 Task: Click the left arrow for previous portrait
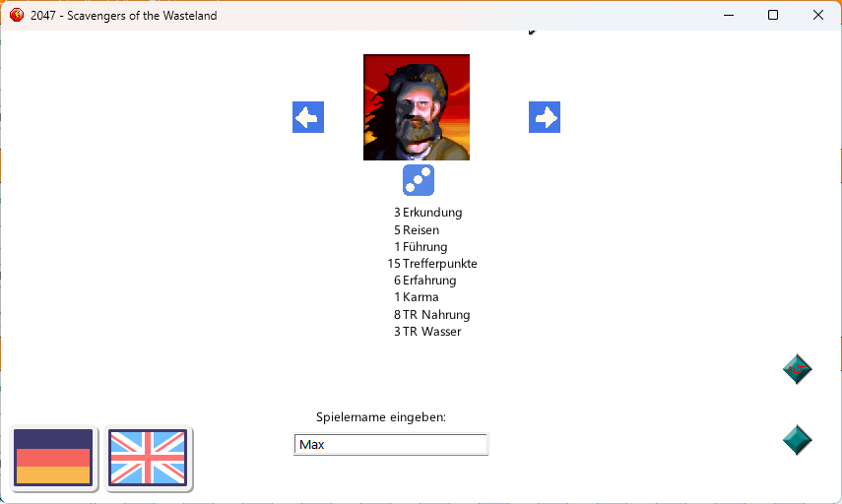click(308, 117)
